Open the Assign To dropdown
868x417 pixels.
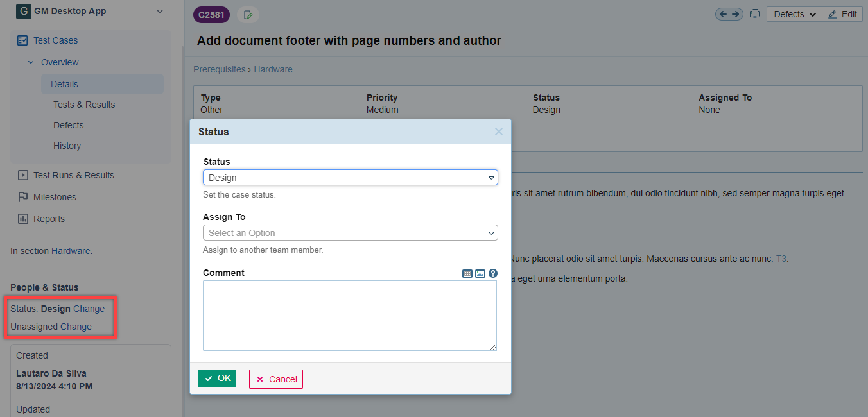click(x=350, y=233)
